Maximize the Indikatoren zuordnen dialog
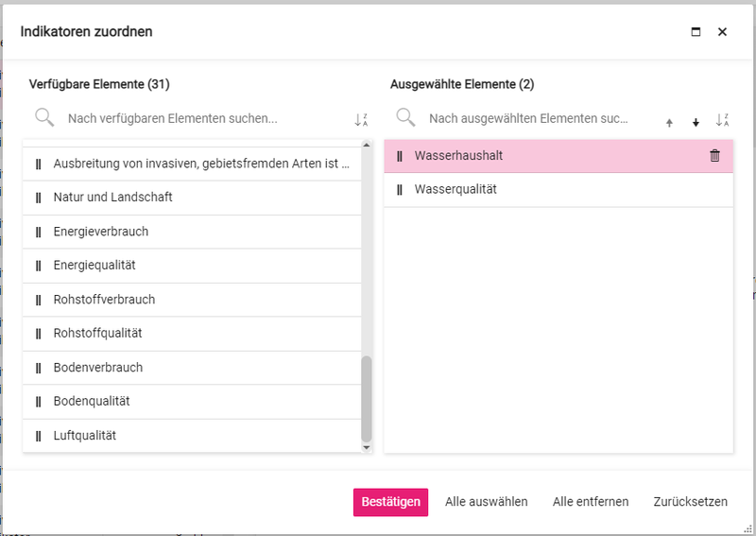The image size is (756, 536). click(x=696, y=31)
